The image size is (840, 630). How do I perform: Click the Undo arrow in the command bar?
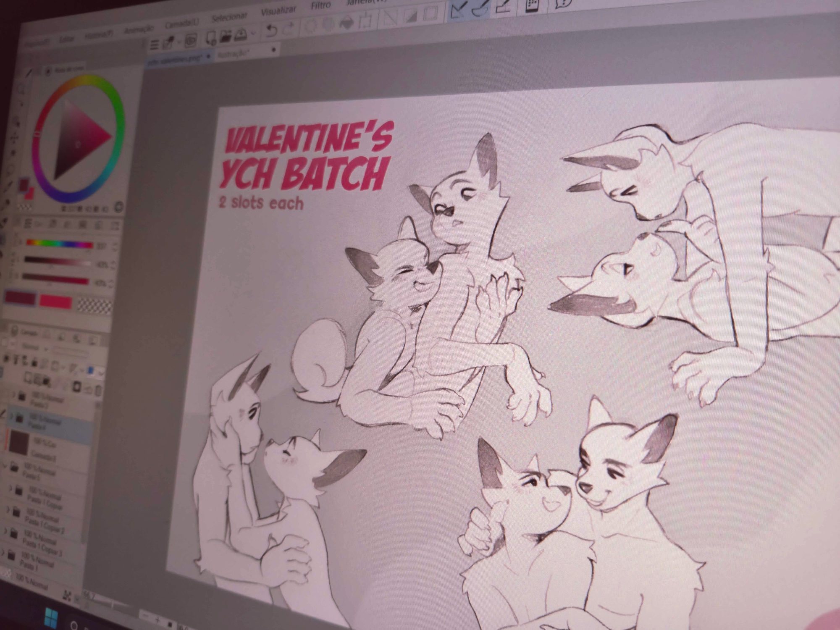272,31
